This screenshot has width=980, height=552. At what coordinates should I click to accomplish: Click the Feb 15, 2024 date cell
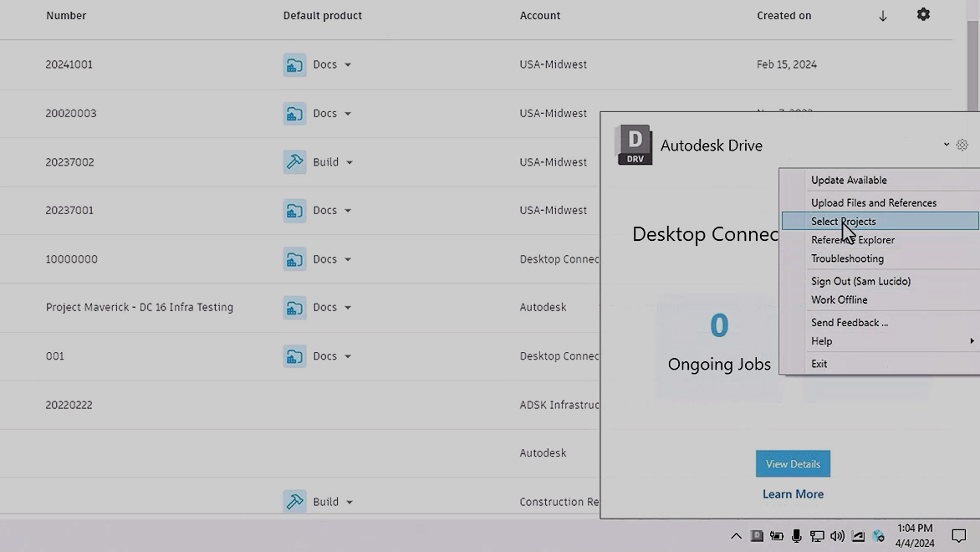[x=787, y=64]
